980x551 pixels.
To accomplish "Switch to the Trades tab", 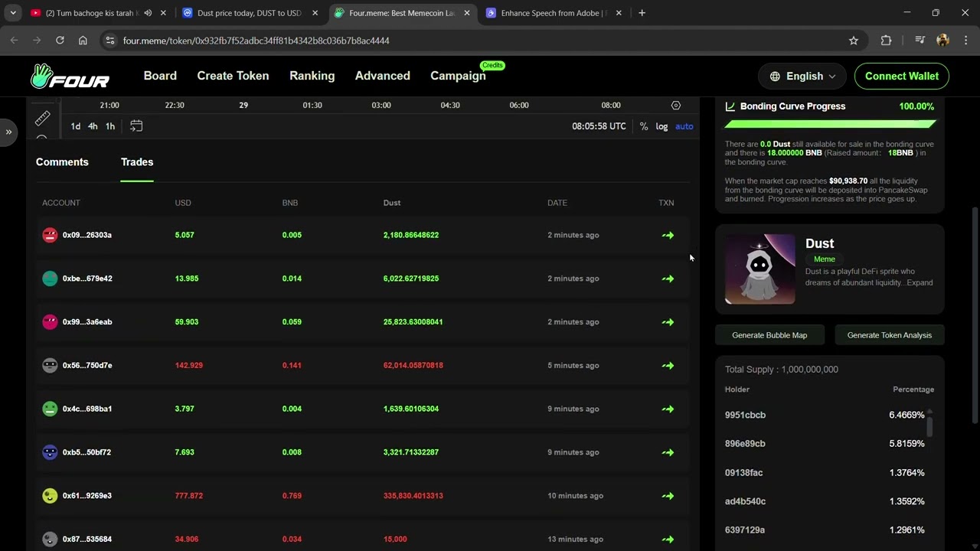I will click(x=137, y=162).
